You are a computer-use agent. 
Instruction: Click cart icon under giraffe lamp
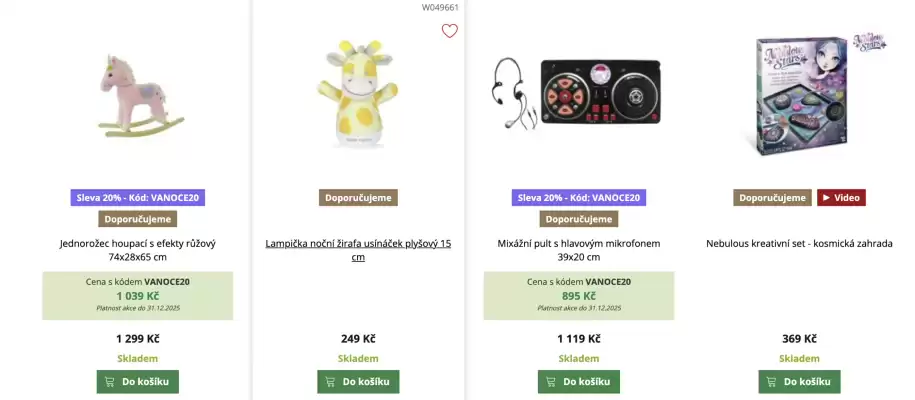click(330, 382)
